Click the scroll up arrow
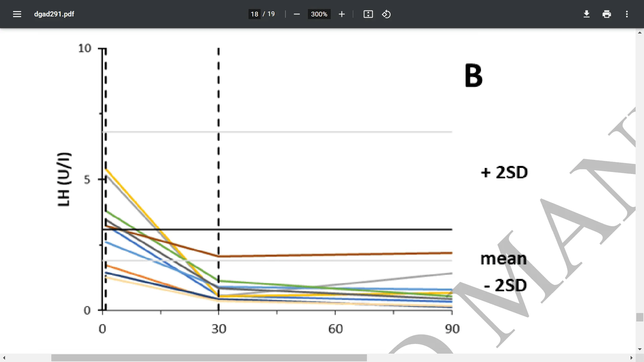This screenshot has height=362, width=644. [x=640, y=33]
